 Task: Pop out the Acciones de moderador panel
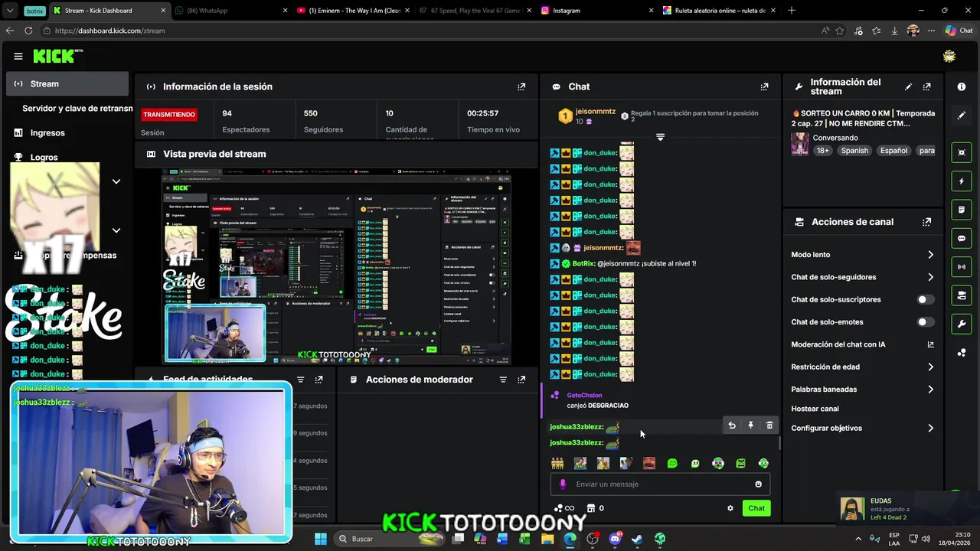click(x=521, y=380)
